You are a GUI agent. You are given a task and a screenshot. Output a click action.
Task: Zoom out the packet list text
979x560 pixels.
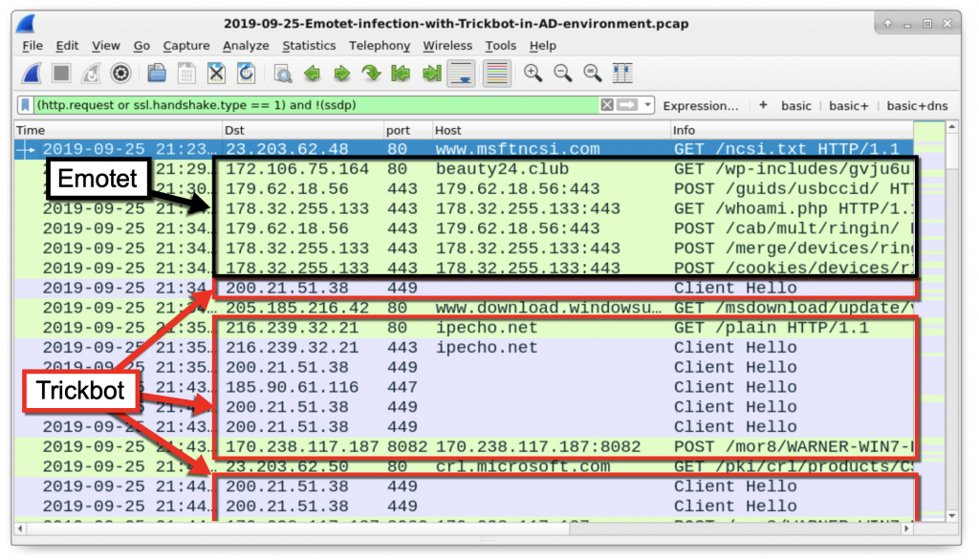(562, 74)
